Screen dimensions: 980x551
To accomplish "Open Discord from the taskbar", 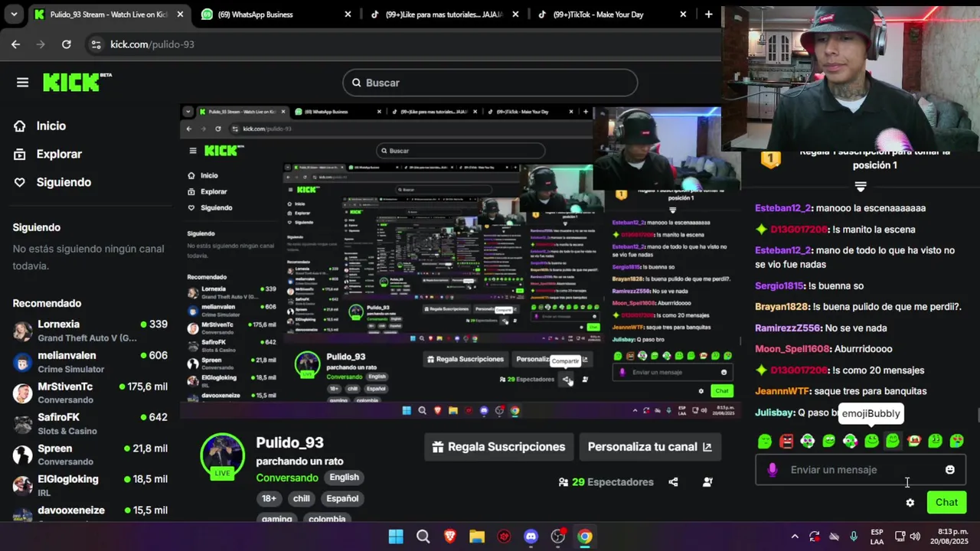I will click(x=531, y=536).
